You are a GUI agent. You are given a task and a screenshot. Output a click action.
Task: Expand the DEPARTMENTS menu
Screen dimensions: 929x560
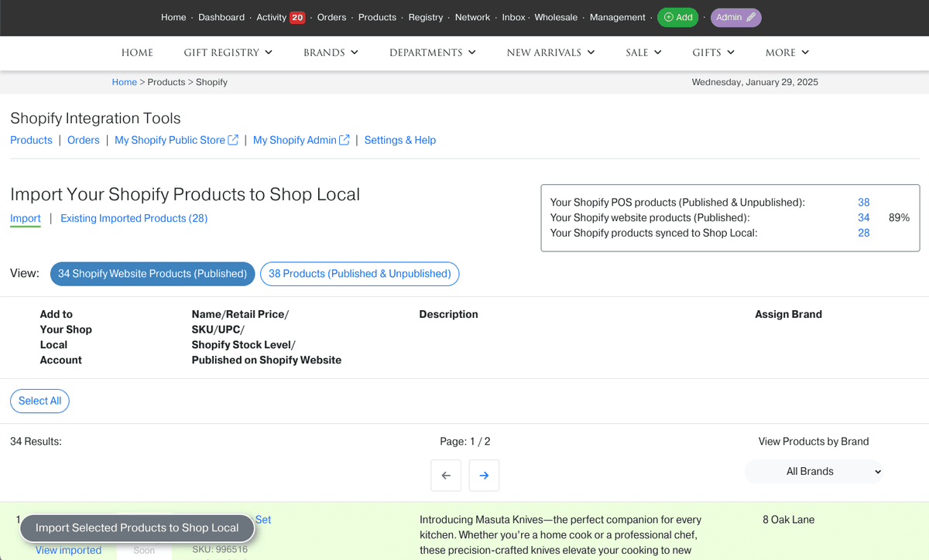(x=433, y=53)
